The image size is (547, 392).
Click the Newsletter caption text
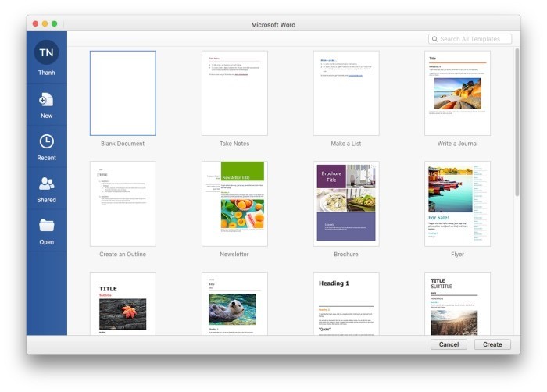[234, 255]
